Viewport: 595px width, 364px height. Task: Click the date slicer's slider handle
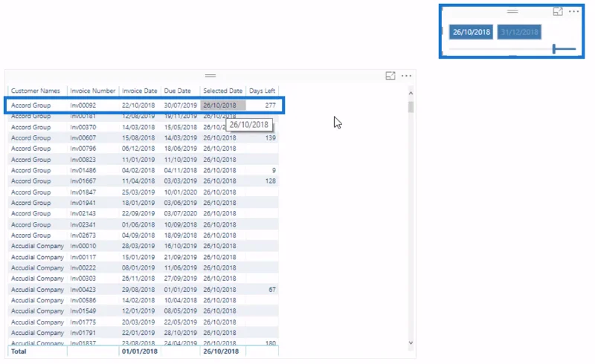[x=554, y=49]
